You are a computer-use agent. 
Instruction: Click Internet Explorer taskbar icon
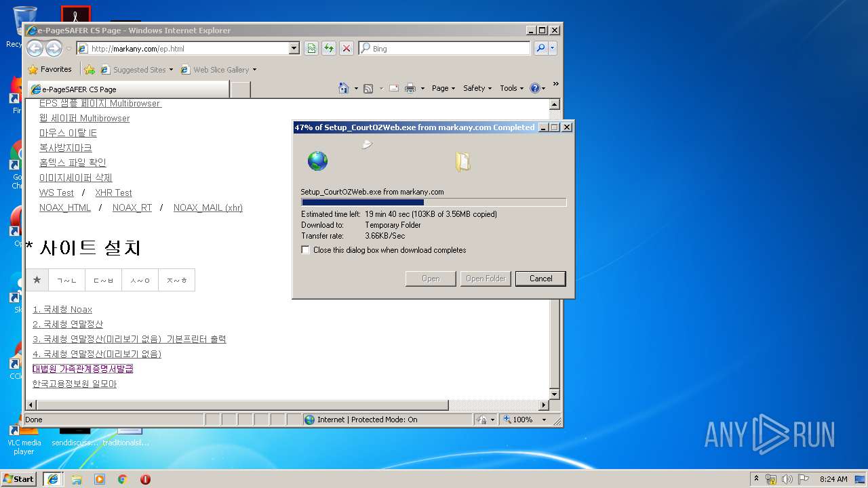(53, 479)
